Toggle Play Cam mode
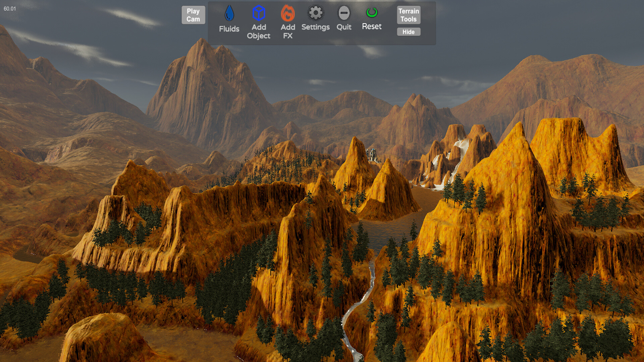This screenshot has width=644, height=362. point(193,15)
